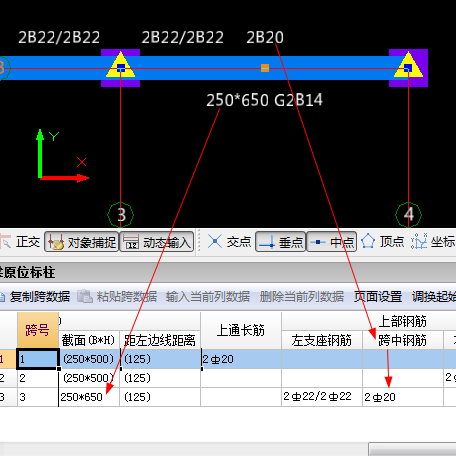This screenshot has height=456, width=456.
Task: Click the horizontal scrollbar thumb at bottom
Action: click(412, 449)
